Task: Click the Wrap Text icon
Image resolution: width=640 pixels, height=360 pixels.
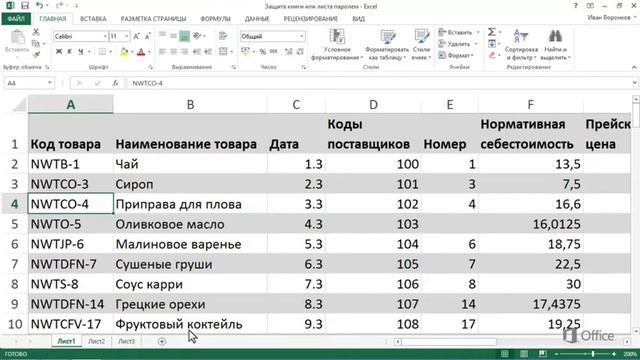Action: click(223, 36)
